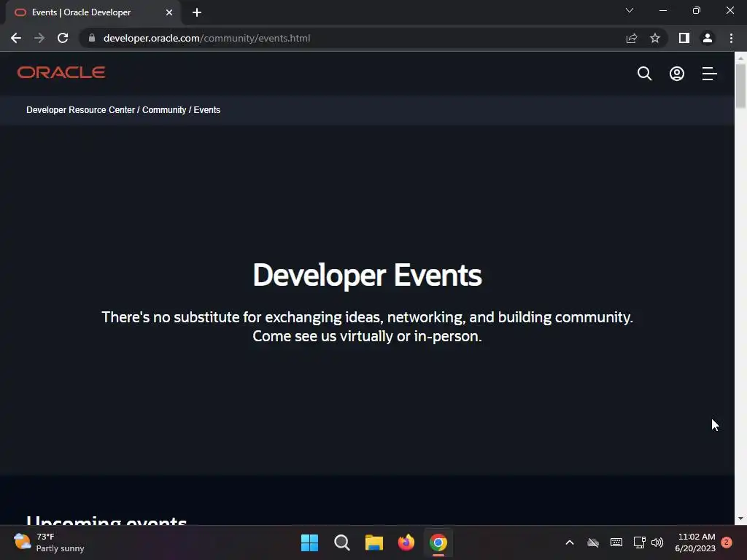Share this page using the share icon
Viewport: 747px width, 560px height.
(x=632, y=38)
